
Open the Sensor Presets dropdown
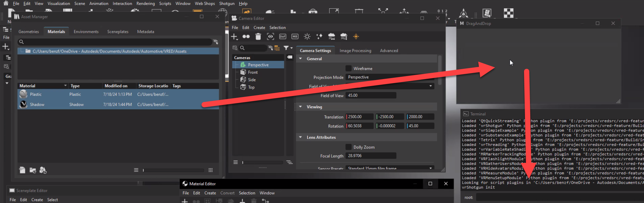(x=390, y=168)
